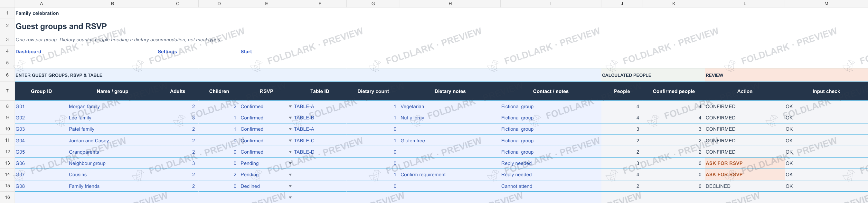Screen dimensions: 868x203
Task: Click the Dietary notes column heading
Action: 450,91
